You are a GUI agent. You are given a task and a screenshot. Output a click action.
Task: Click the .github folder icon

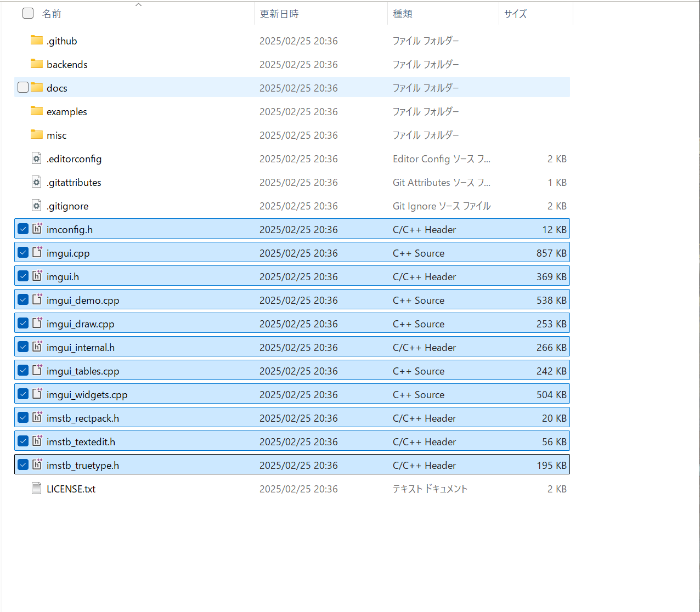pos(37,40)
